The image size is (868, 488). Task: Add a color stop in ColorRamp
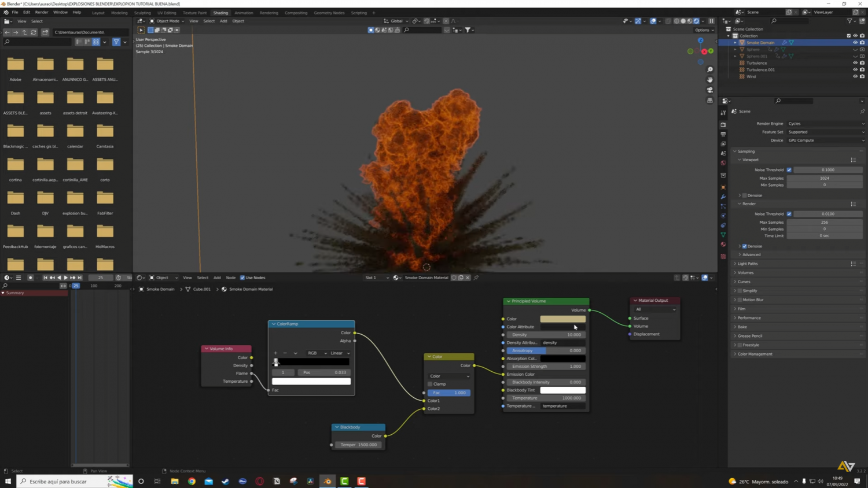[275, 353]
